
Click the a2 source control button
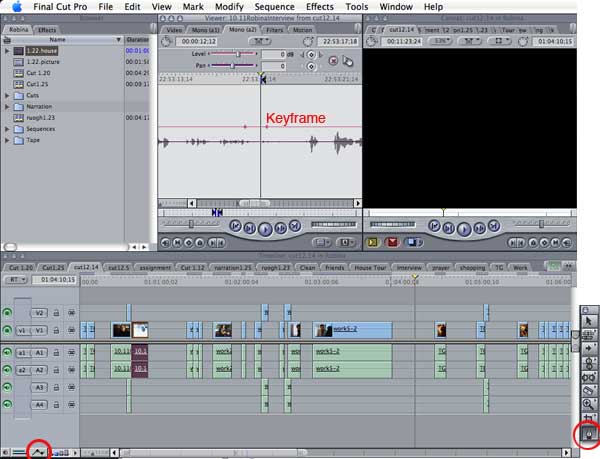tap(22, 370)
